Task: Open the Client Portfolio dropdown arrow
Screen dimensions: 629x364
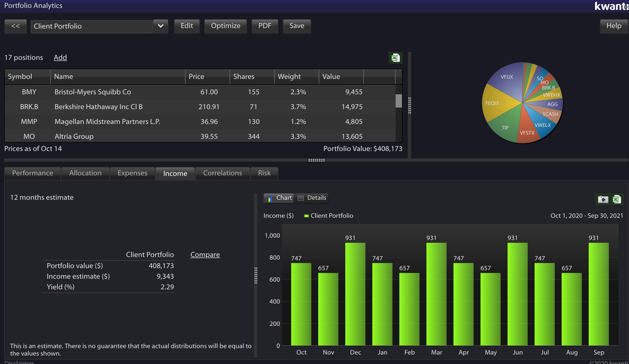Action: [x=160, y=26]
